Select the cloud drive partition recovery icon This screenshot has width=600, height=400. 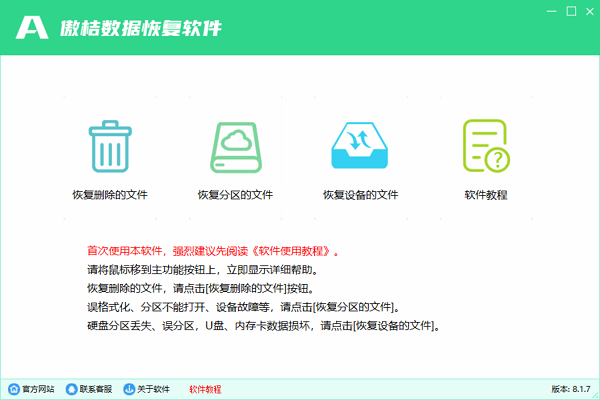pyautogui.click(x=235, y=147)
